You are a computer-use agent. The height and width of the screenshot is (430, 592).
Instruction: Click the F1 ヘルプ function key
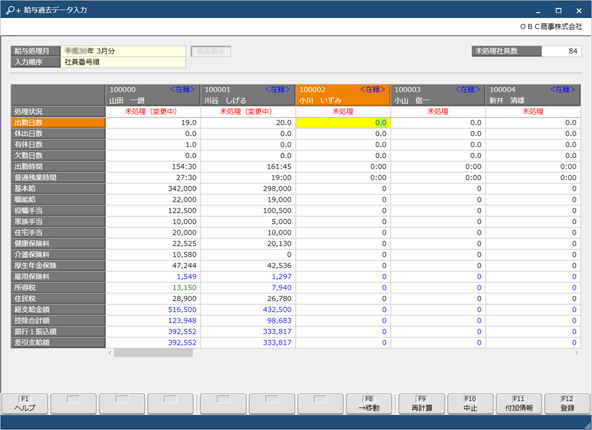tap(25, 404)
